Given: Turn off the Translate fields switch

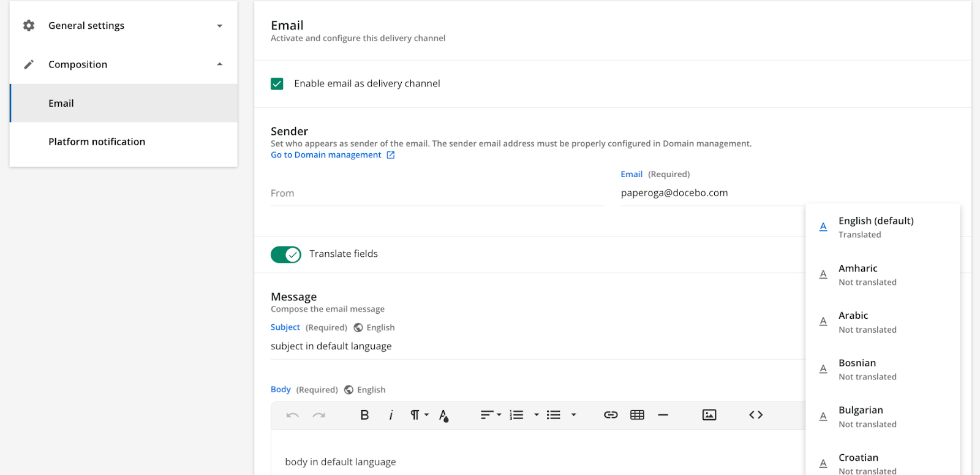Looking at the screenshot, I should (286, 254).
